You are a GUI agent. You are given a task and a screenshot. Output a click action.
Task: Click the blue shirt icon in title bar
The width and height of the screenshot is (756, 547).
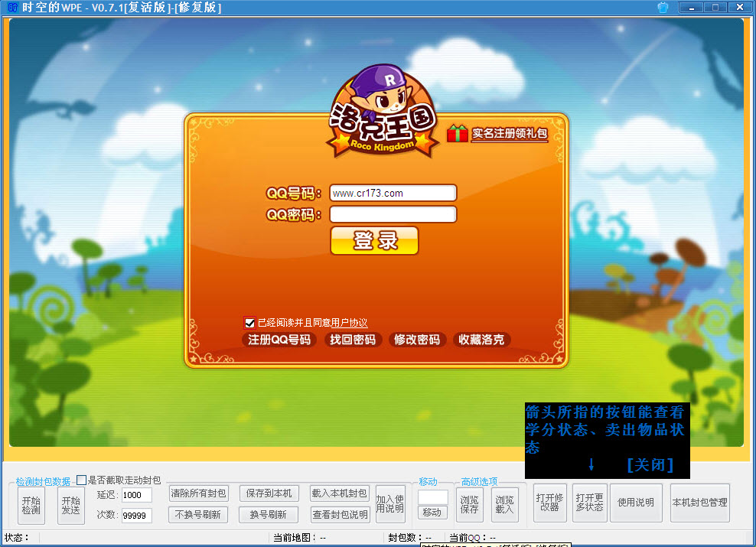[663, 8]
